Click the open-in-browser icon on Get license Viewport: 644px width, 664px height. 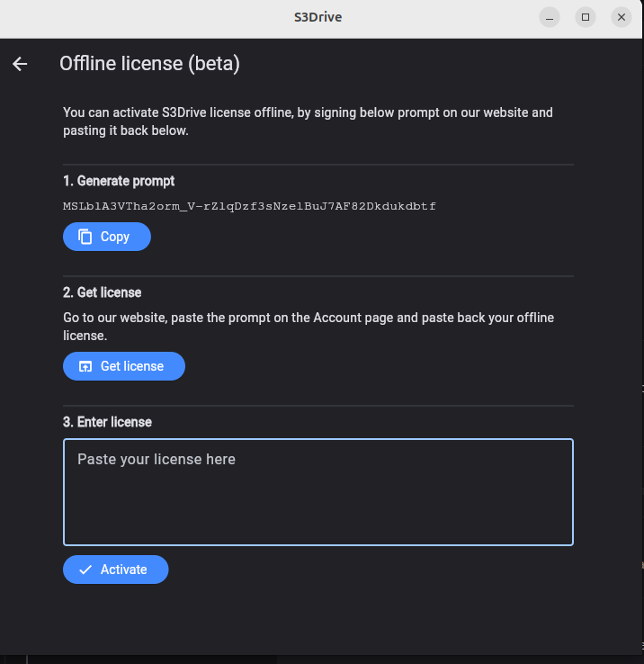85,366
